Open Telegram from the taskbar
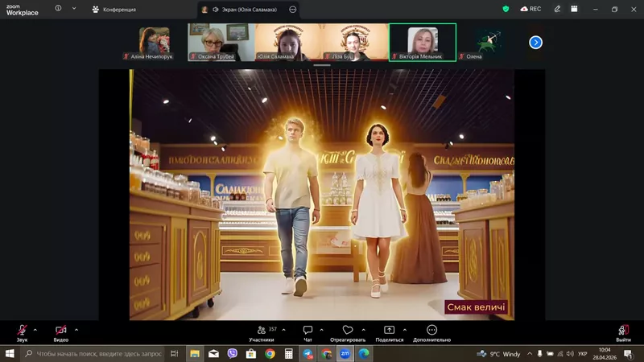 308,353
